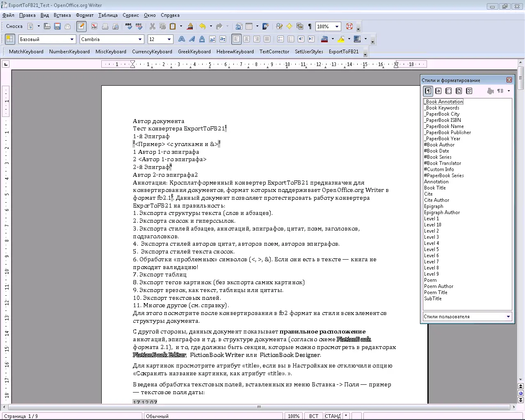This screenshot has width=525, height=420.
Task: Select the "Epigraph Author" style
Action: [x=442, y=212]
